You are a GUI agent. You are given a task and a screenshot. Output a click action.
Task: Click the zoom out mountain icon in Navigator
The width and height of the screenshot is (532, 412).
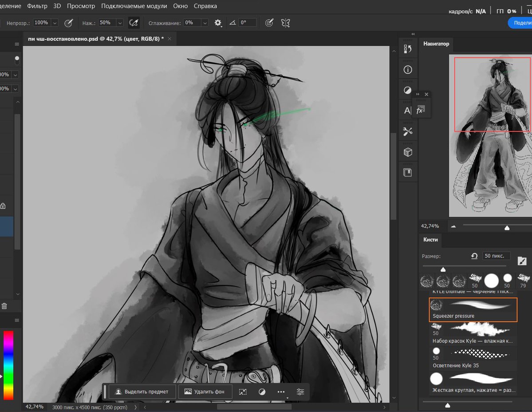(x=453, y=226)
